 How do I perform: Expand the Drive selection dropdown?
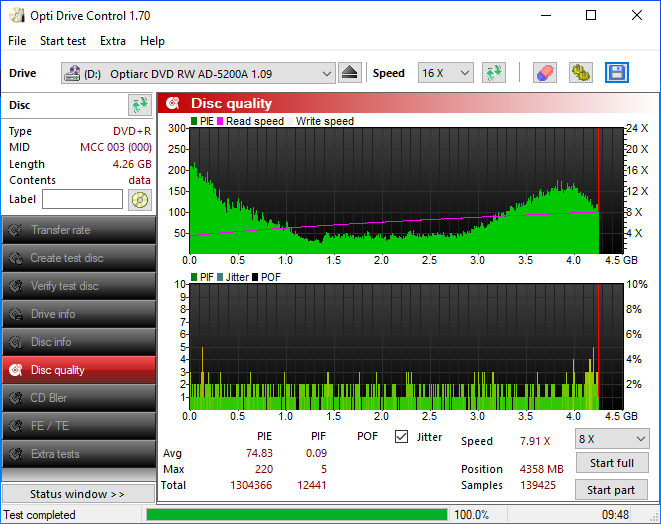(x=198, y=73)
